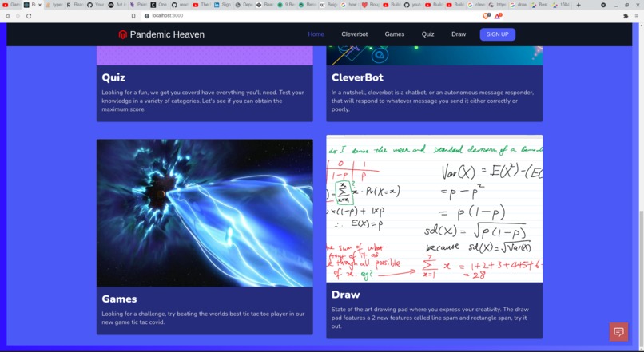644x352 pixels.
Task: Close the active tab with its X
Action: tap(40, 5)
